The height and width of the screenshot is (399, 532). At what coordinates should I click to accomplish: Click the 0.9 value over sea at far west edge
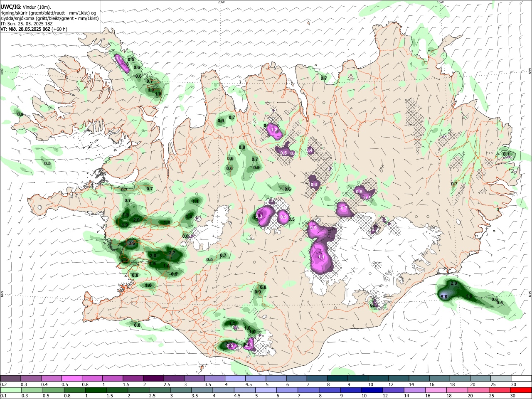click(20, 114)
